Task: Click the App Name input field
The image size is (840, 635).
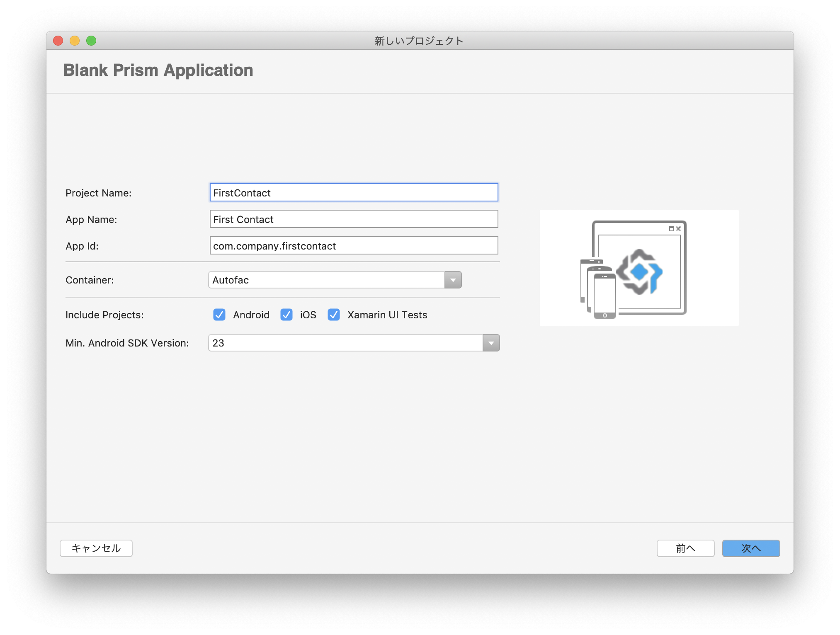Action: tap(354, 219)
